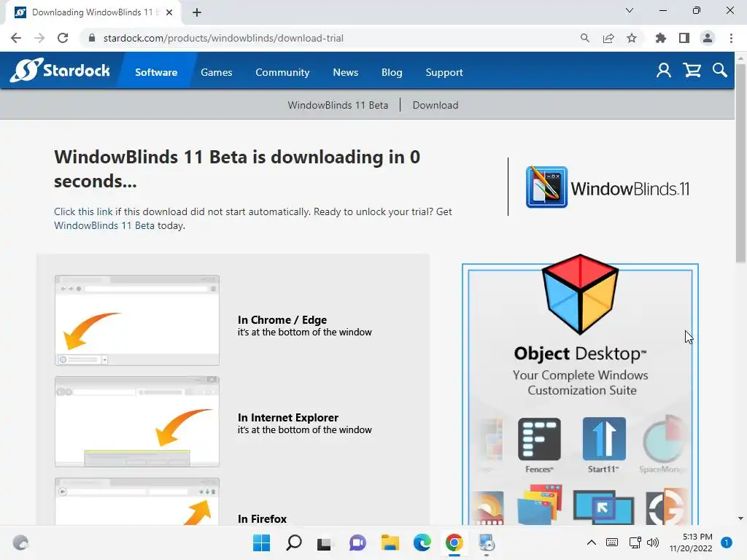747x560 pixels.
Task: Open the shopping cart icon
Action: [x=692, y=71]
